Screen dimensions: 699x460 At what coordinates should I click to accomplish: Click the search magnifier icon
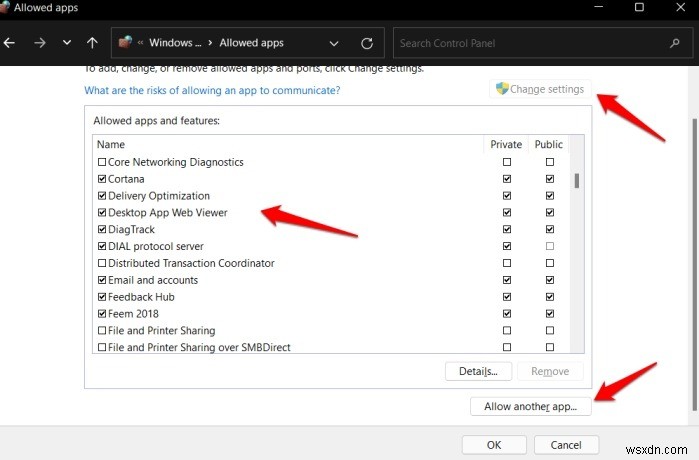676,43
